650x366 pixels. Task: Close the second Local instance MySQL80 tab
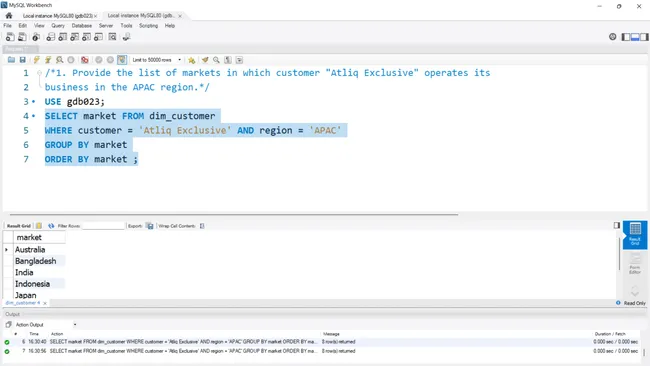coord(180,16)
